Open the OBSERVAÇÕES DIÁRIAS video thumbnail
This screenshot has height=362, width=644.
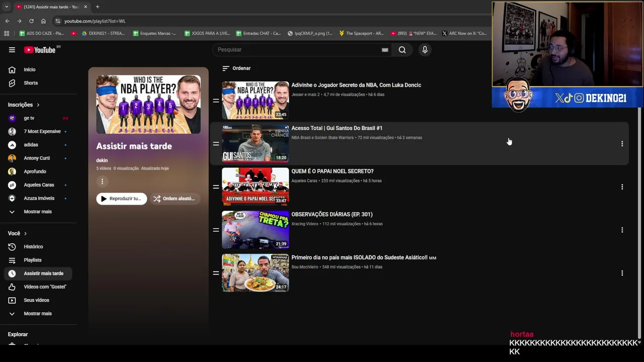256,230
